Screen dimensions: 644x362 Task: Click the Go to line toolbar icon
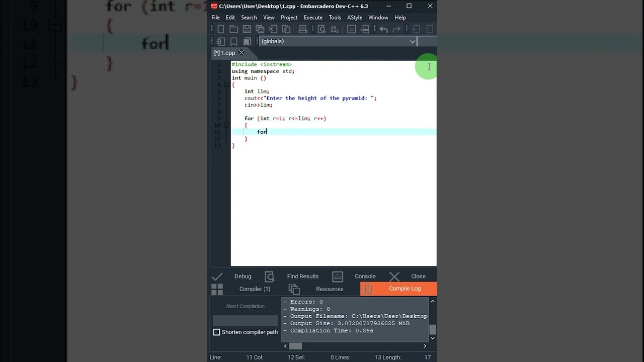click(366, 29)
